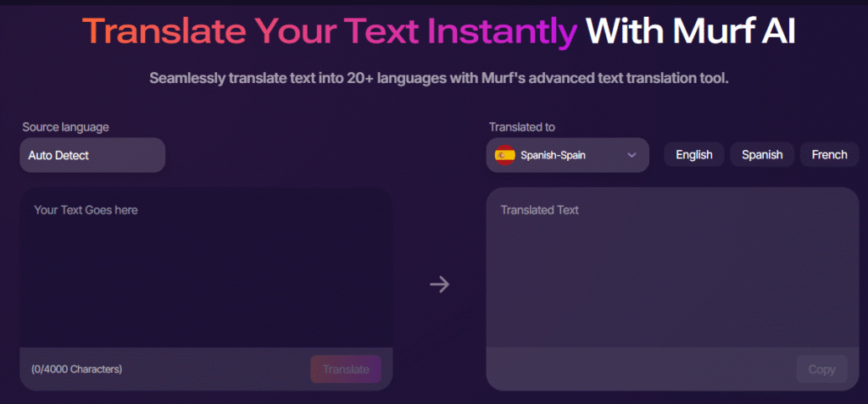Click the 'Source language' label
Image resolution: width=868 pixels, height=404 pixels.
click(x=65, y=127)
